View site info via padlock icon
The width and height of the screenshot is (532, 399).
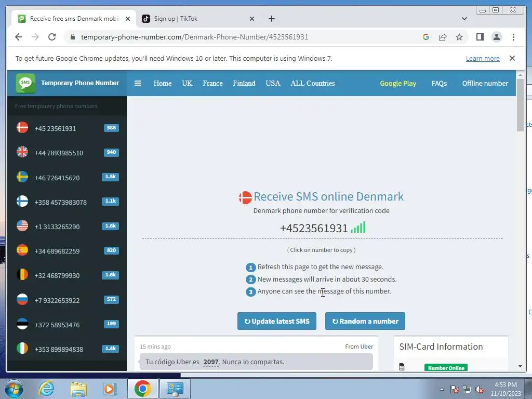pyautogui.click(x=72, y=37)
